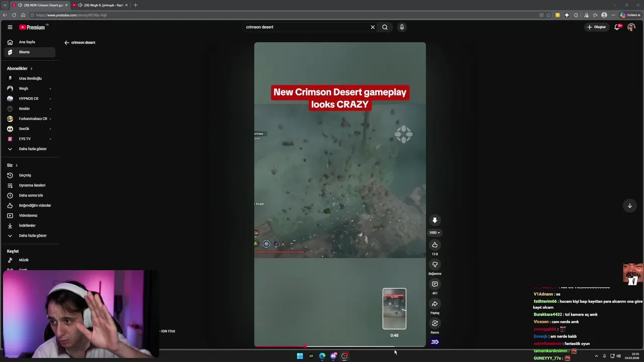Viewport: 644px width, 362px height.
Task: Download the Short with arrow button
Action: (x=435, y=220)
